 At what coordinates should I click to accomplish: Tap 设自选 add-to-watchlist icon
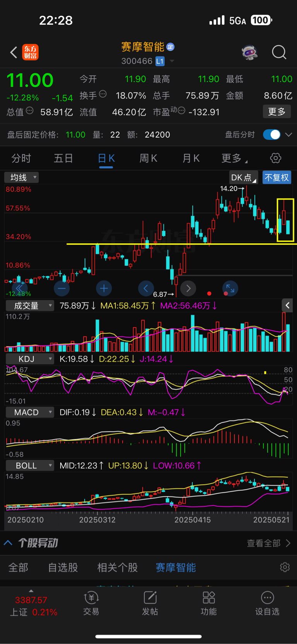click(267, 603)
